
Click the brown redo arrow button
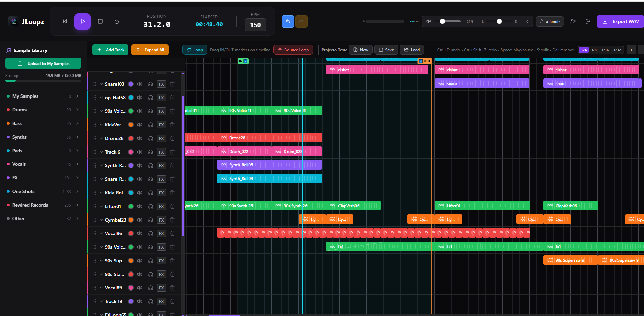point(301,21)
